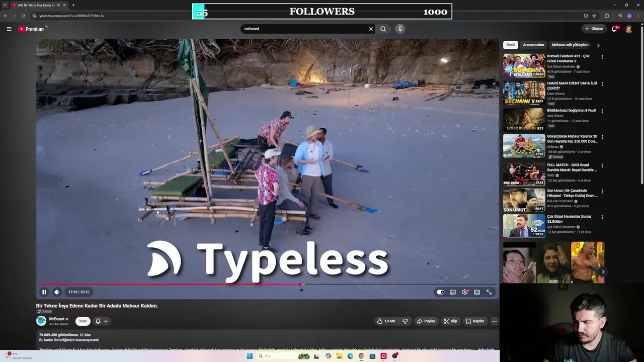Open File Explorer from the taskbar

point(339,356)
